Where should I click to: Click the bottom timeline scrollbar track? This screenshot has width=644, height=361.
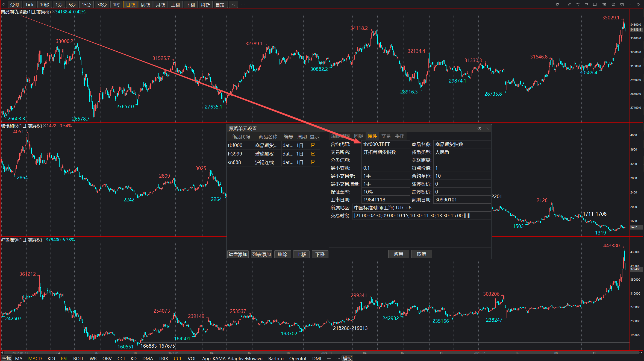coord(321,353)
